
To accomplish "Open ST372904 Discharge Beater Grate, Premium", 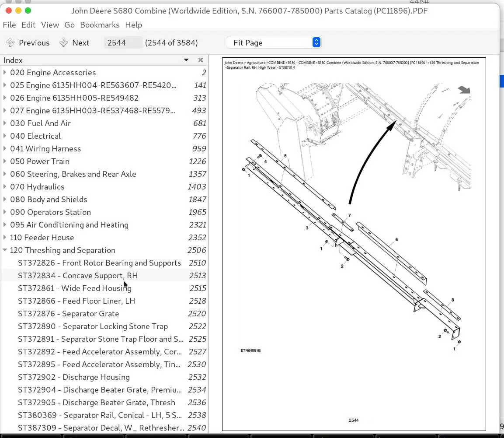I will click(x=104, y=390).
